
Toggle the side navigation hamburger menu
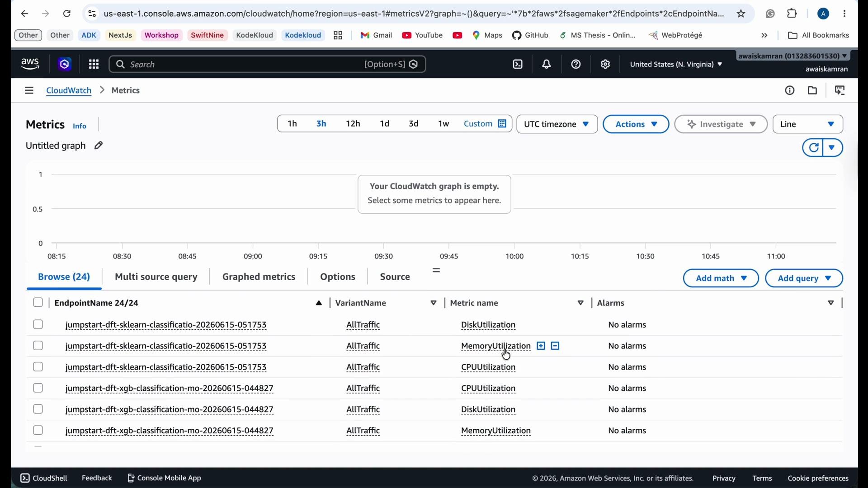[29, 90]
